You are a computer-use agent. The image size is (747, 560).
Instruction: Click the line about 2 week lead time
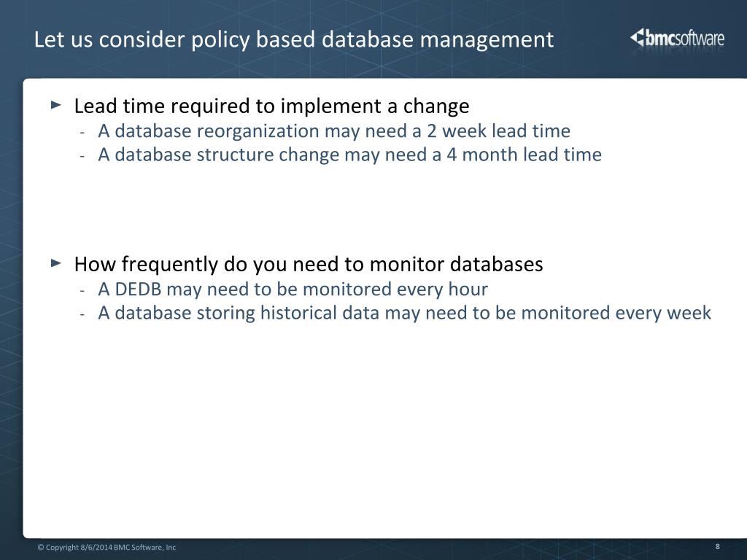coord(334,131)
